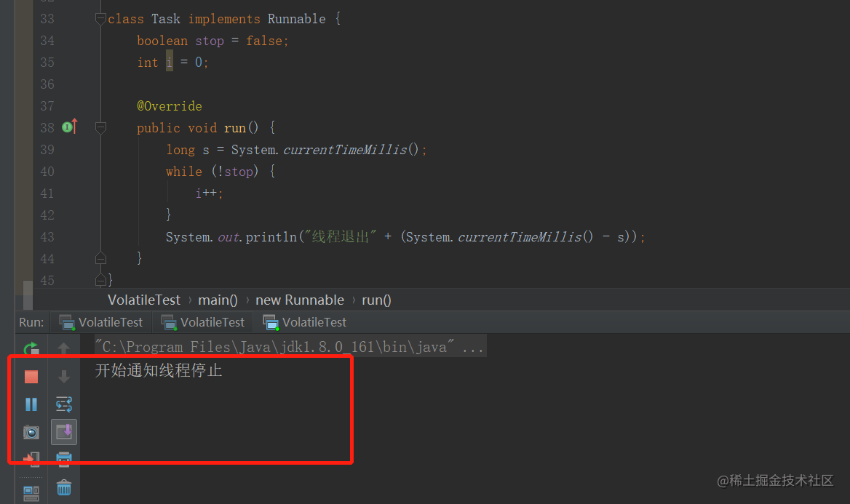Screen dimensions: 850x504
Task: Click the variable i on line 35
Action: point(169,63)
